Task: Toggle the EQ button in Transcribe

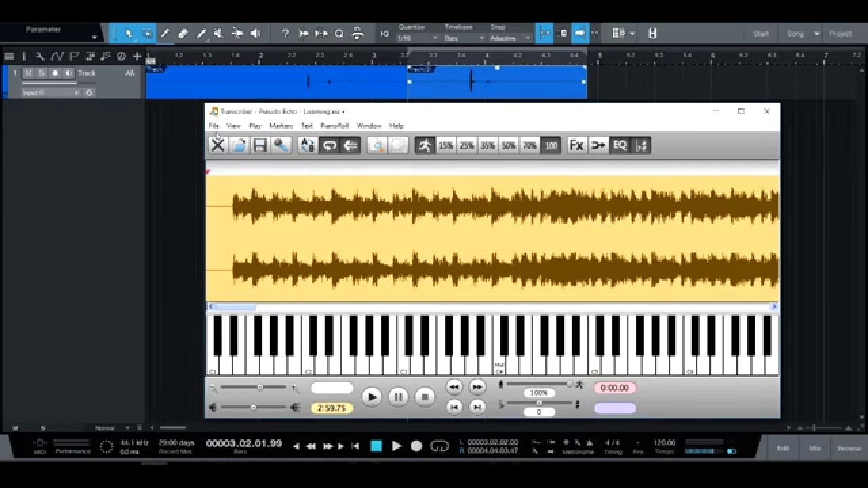Action: tap(619, 145)
